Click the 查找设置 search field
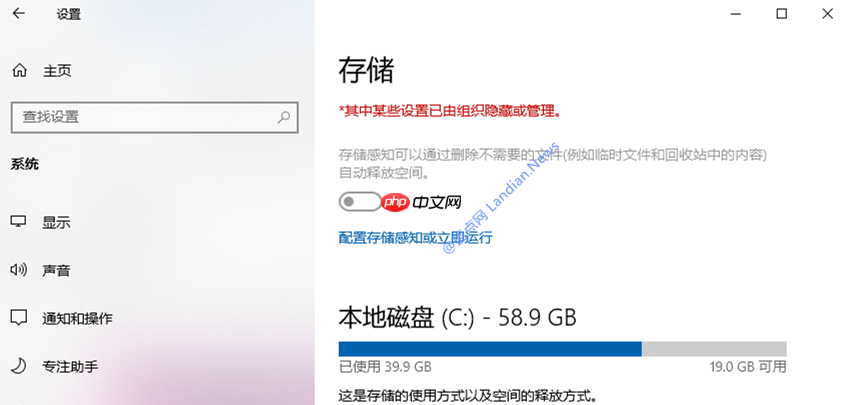 154,117
